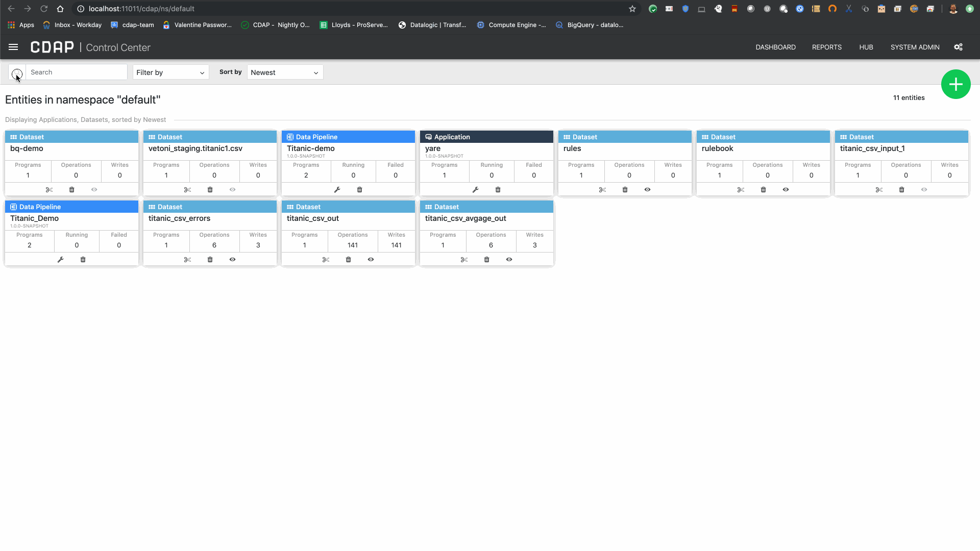Click eye icon on rulebook dataset
The height and width of the screenshot is (551, 980).
786,190
